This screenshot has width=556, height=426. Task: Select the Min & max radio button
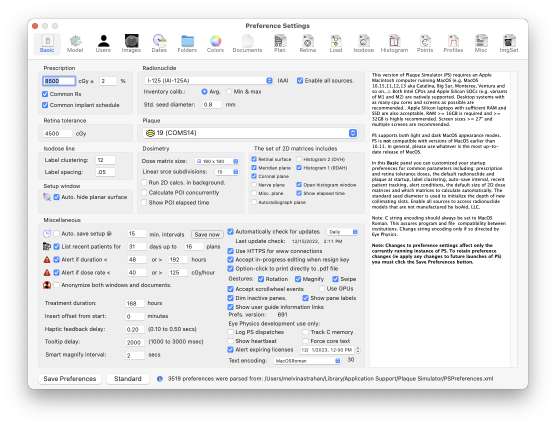(x=229, y=92)
